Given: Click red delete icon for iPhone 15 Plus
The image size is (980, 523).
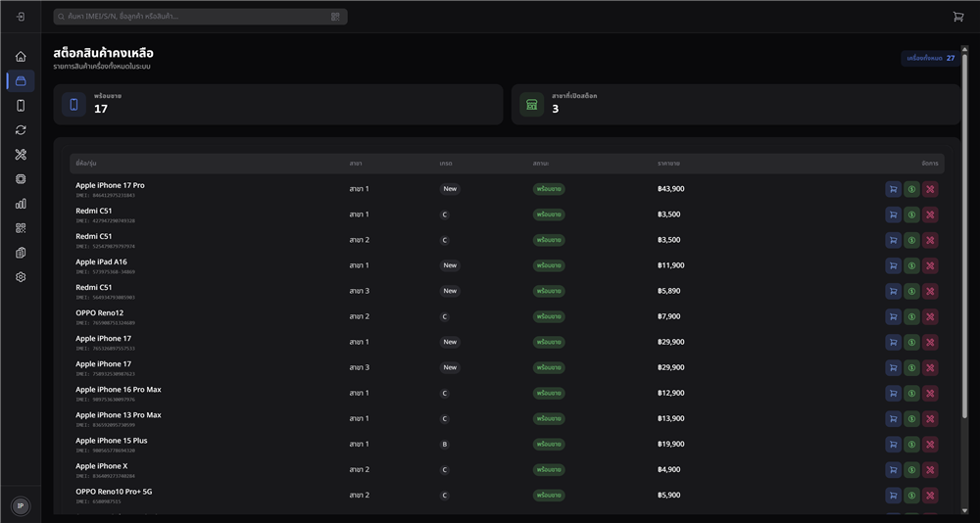Looking at the screenshot, I should point(930,445).
